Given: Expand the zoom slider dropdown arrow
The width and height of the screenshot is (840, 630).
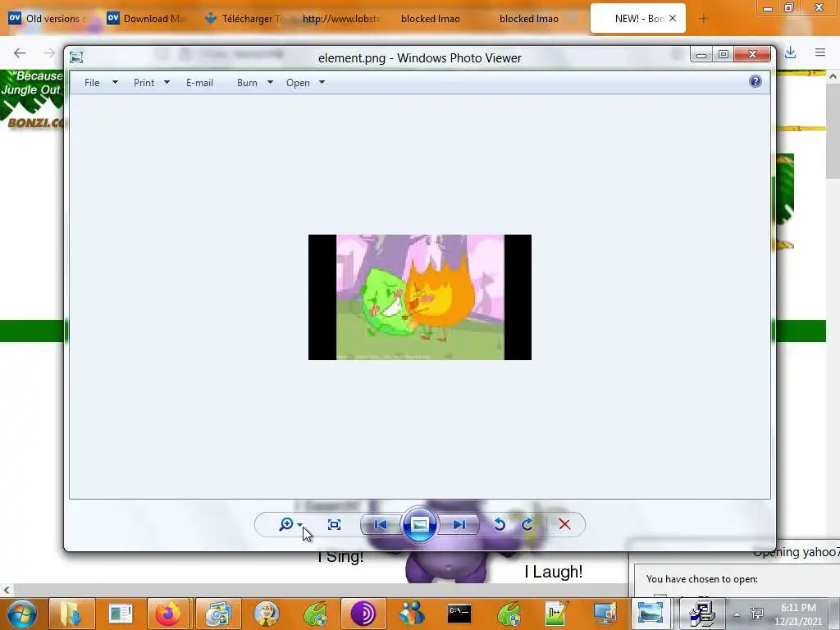Looking at the screenshot, I should [x=300, y=524].
